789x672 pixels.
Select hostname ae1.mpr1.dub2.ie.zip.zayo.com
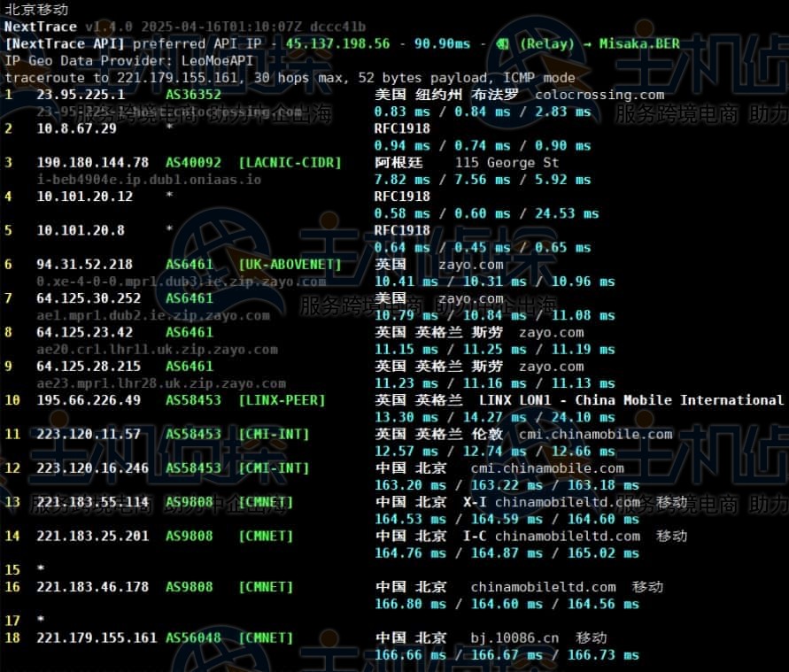(153, 315)
